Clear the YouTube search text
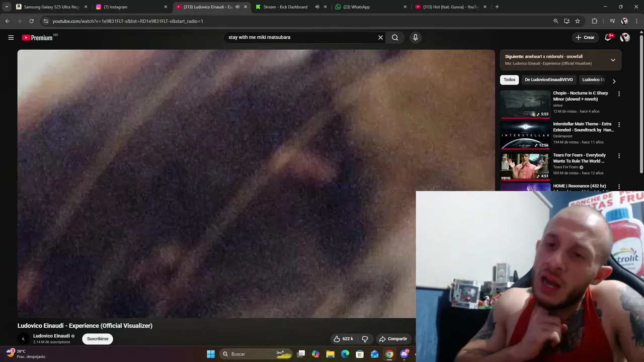Viewport: 644px width, 362px height. pos(380,37)
